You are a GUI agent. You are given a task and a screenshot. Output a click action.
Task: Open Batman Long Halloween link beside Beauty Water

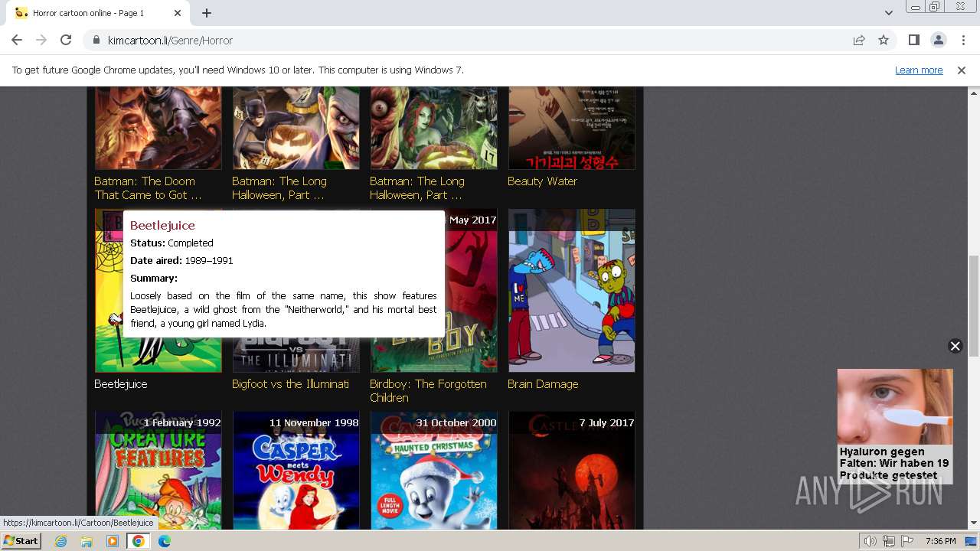click(416, 188)
